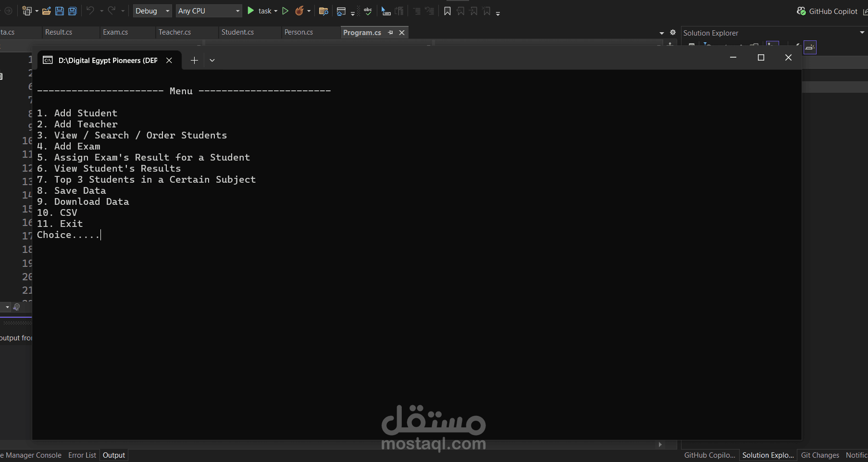
Task: Toggle a bookmark with the bookmark icon
Action: [x=447, y=11]
